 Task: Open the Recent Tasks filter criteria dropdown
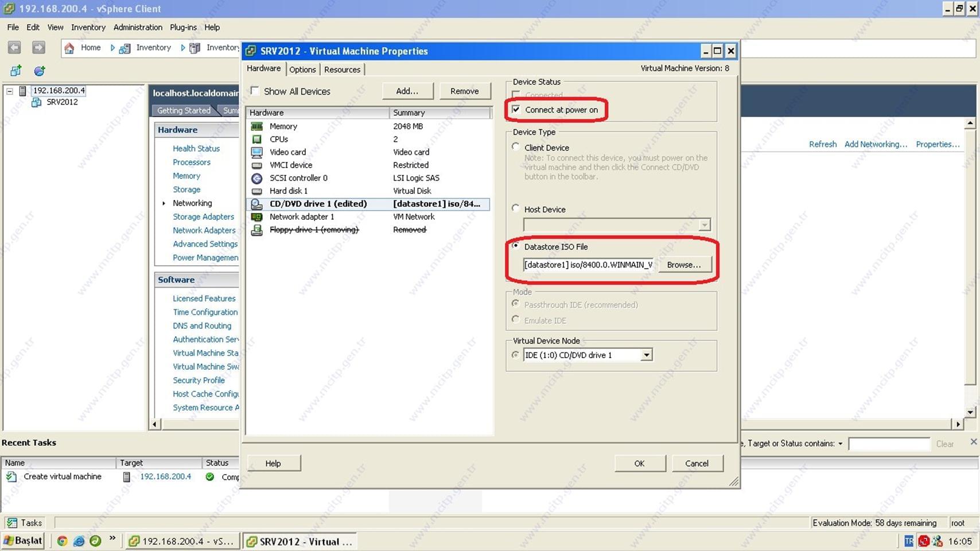(841, 444)
